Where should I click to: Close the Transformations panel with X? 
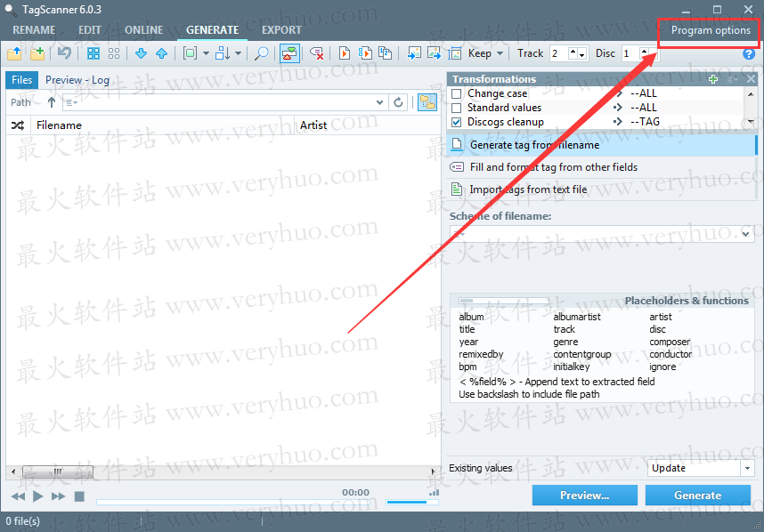(751, 79)
